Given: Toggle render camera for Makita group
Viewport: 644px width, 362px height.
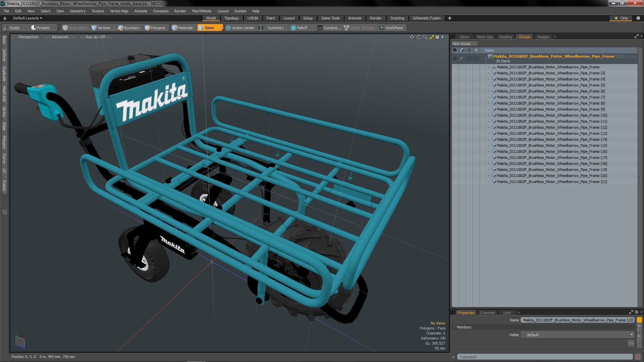Looking at the screenshot, I should click(462, 59).
